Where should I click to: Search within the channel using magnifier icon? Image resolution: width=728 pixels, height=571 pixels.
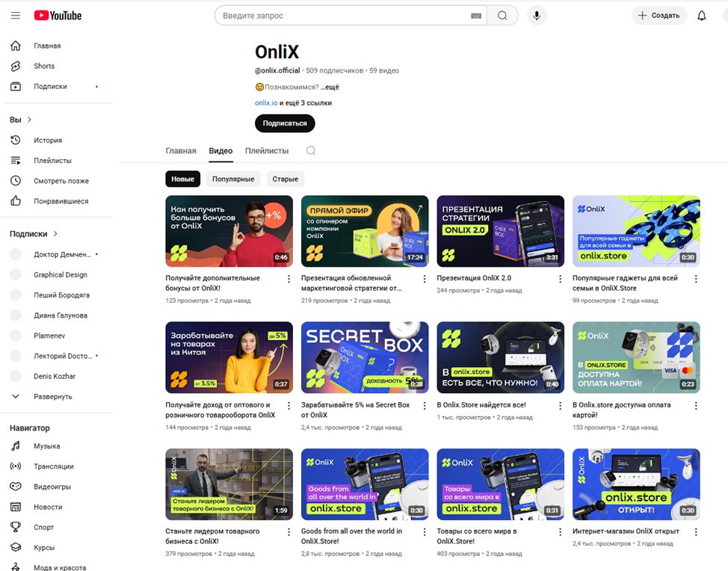pos(311,151)
